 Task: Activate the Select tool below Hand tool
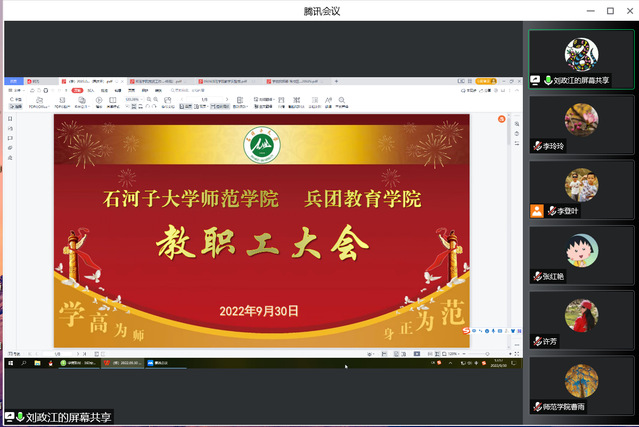click(15, 106)
